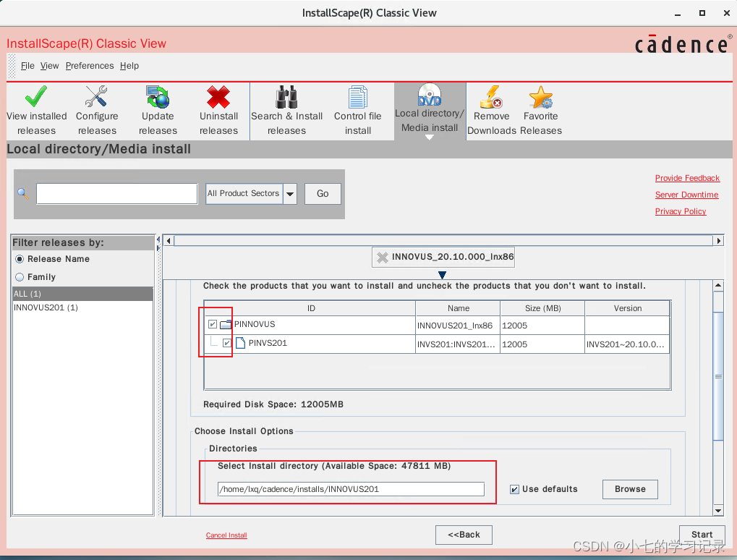Click the right scroll arrow of release strip
The height and width of the screenshot is (560, 737).
click(718, 241)
